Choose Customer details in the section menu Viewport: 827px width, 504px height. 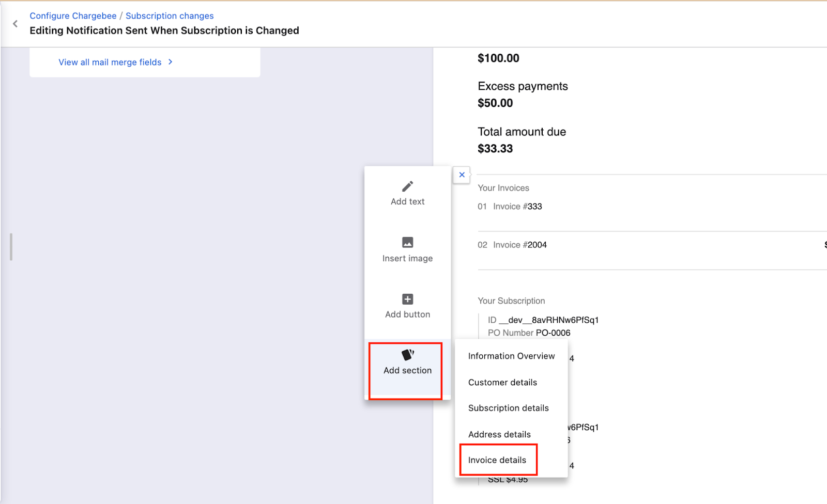click(x=502, y=382)
